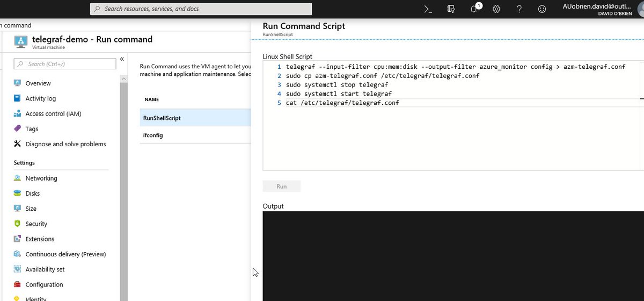
Task: Open the notifications bell
Action: (474, 9)
